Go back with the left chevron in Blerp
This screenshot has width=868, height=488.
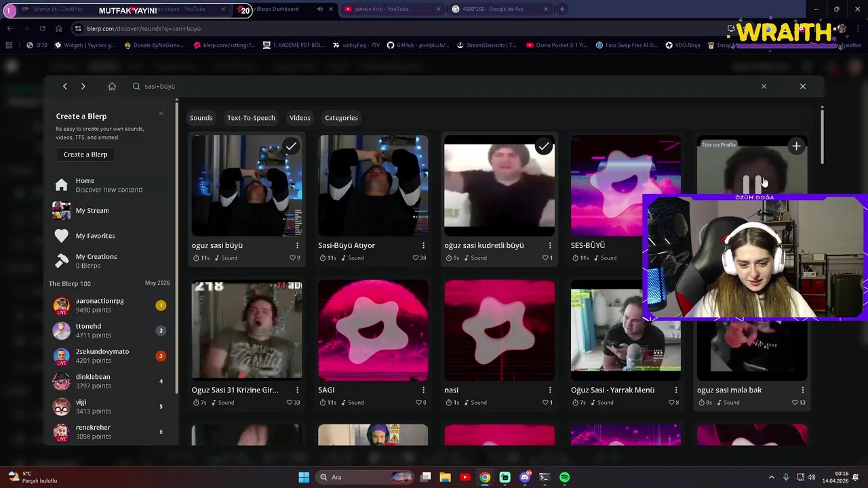pos(64,86)
